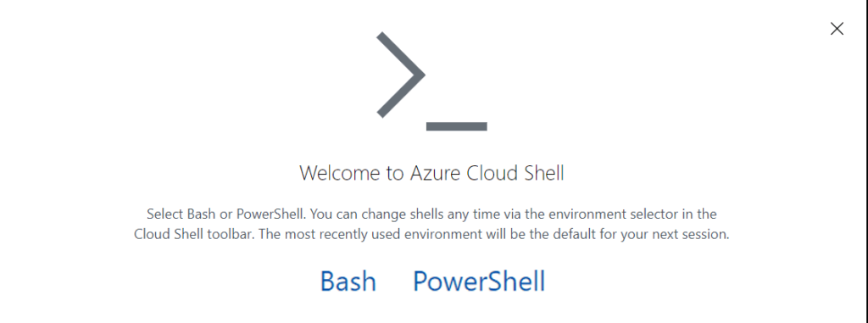Click the chevron of the shell logo
Image resolution: width=868 pixels, height=323 pixels.
point(401,75)
